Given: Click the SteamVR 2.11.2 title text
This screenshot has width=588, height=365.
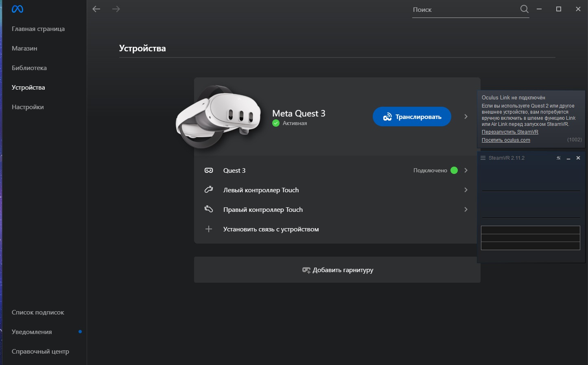Looking at the screenshot, I should (507, 158).
